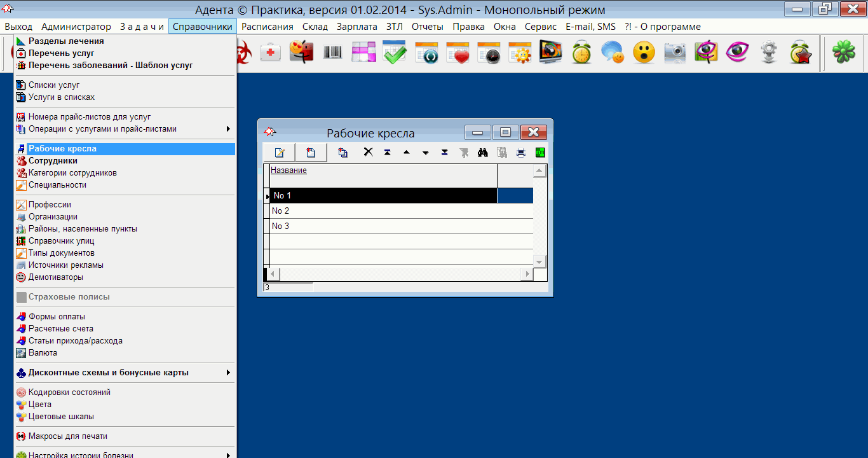Image resolution: width=868 pixels, height=458 pixels.
Task: Open the Расписания menu
Action: click(x=267, y=27)
